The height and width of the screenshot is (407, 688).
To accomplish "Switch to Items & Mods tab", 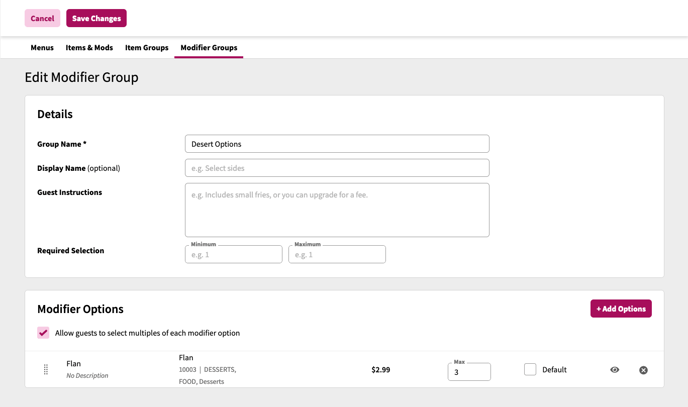I will 89,47.
